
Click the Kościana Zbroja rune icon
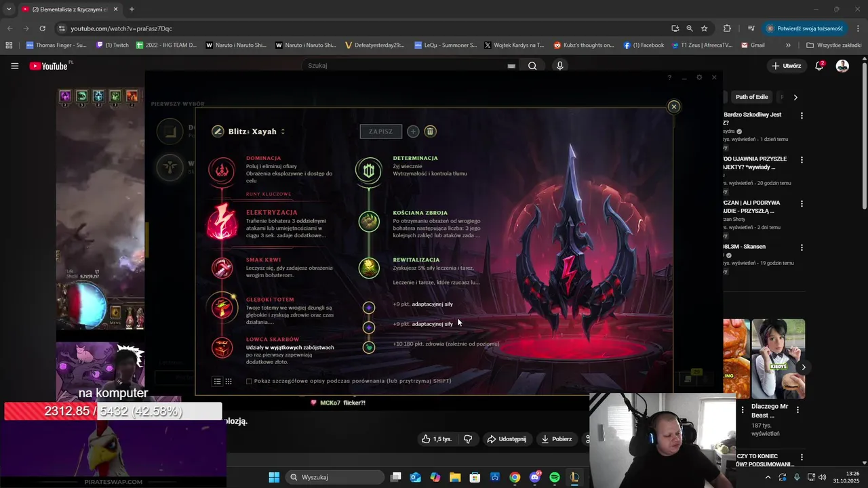coord(369,221)
